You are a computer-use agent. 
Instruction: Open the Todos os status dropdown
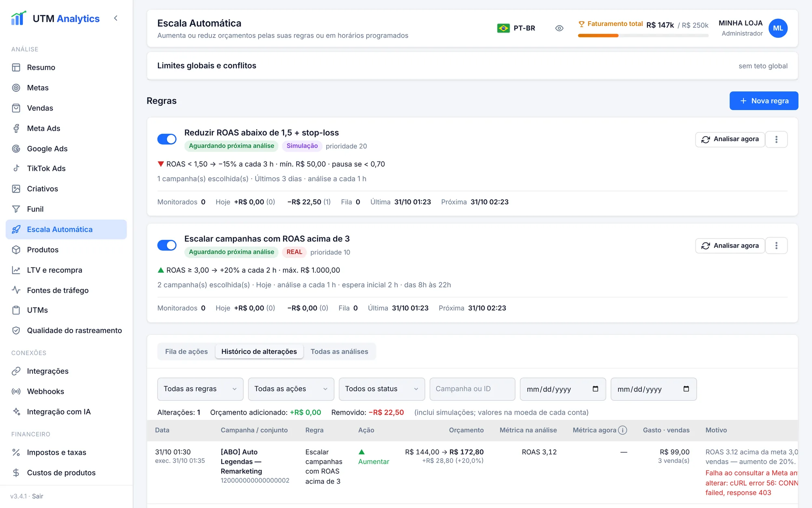382,389
